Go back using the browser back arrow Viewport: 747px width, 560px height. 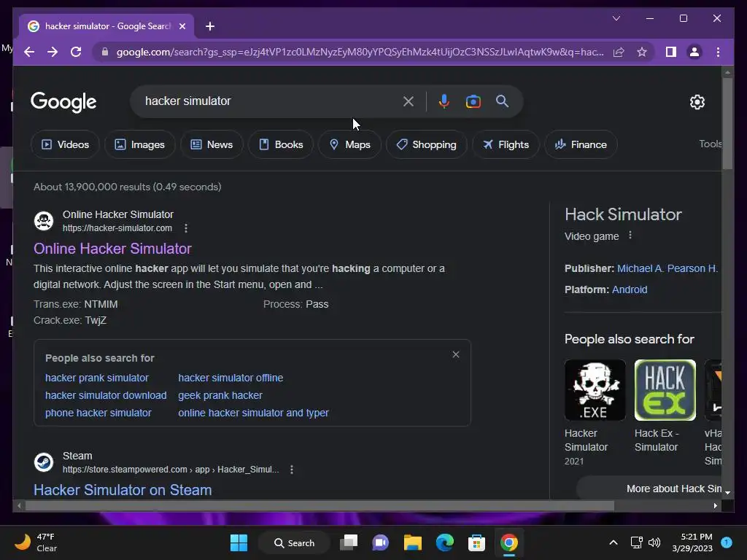click(x=29, y=52)
